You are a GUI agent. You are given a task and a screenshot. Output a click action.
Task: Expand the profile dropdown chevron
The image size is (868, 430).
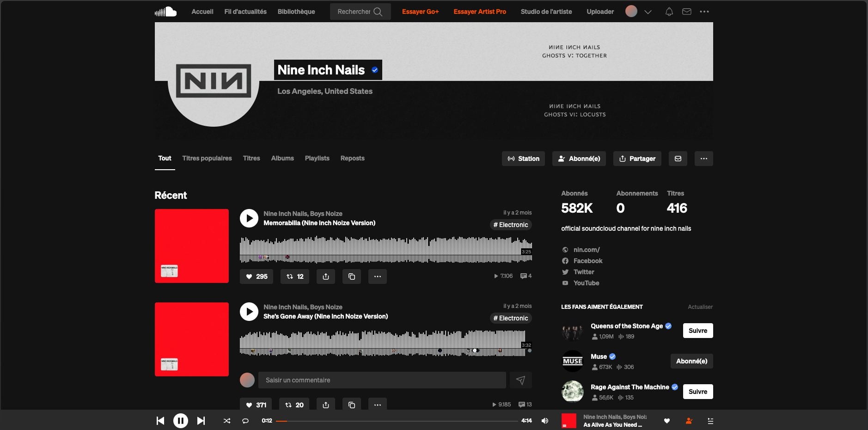[648, 12]
